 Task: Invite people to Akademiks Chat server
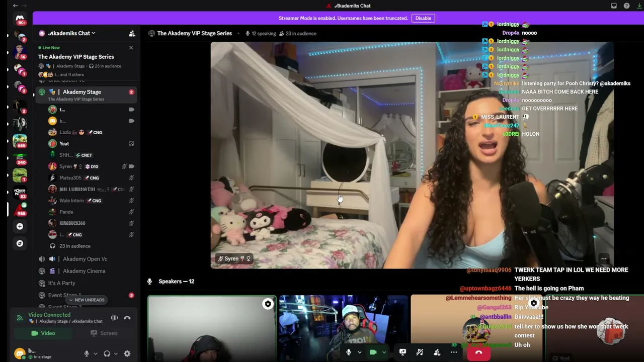pyautogui.click(x=132, y=34)
